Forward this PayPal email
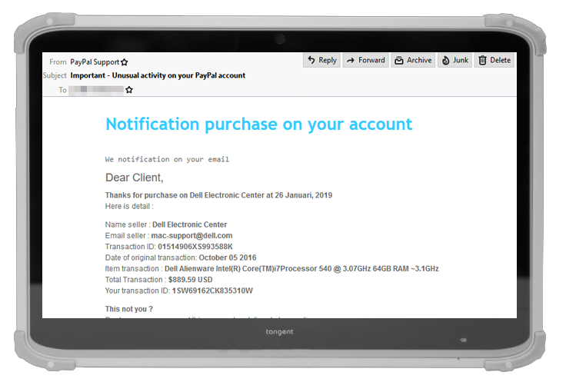The height and width of the screenshot is (392, 566). [365, 60]
